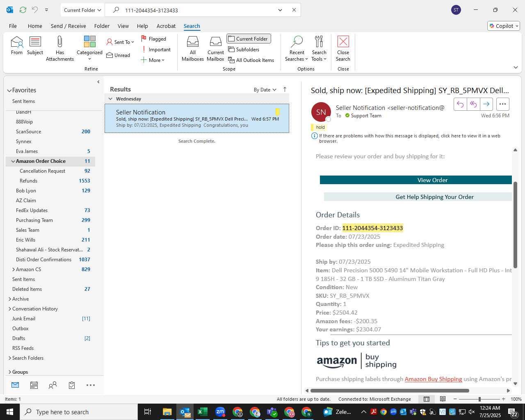
Task: Open Current Folder scope combo box
Action: point(83,10)
